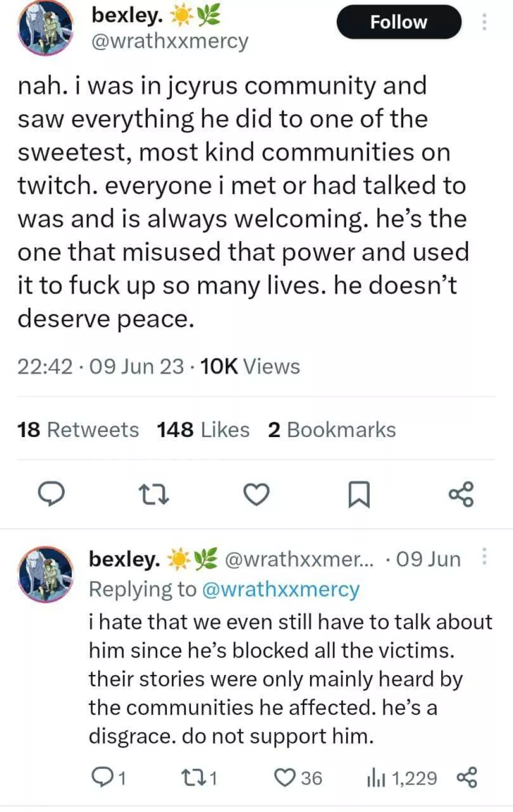Share the main tweet via the share icon
The image size is (513, 812).
tap(462, 495)
